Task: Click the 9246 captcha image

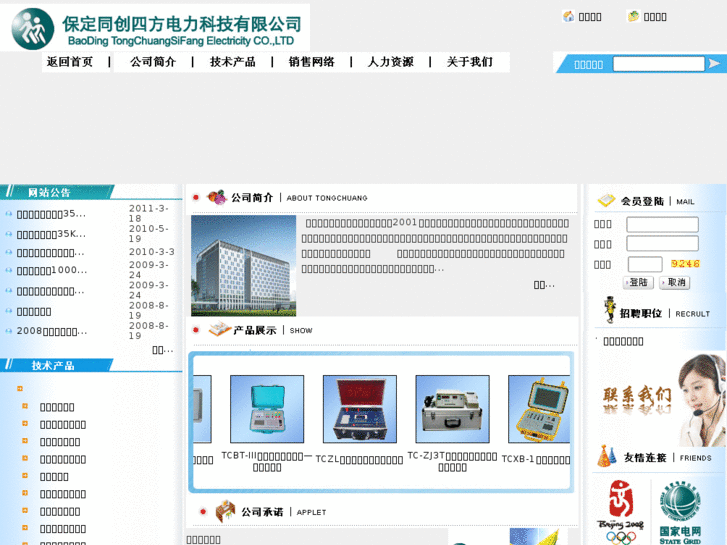Action: 685,263
